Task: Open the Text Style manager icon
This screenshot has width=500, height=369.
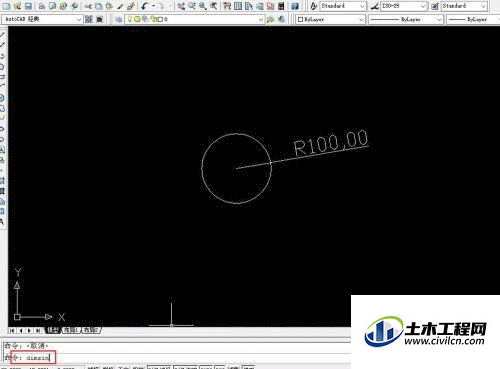Action: (313, 6)
